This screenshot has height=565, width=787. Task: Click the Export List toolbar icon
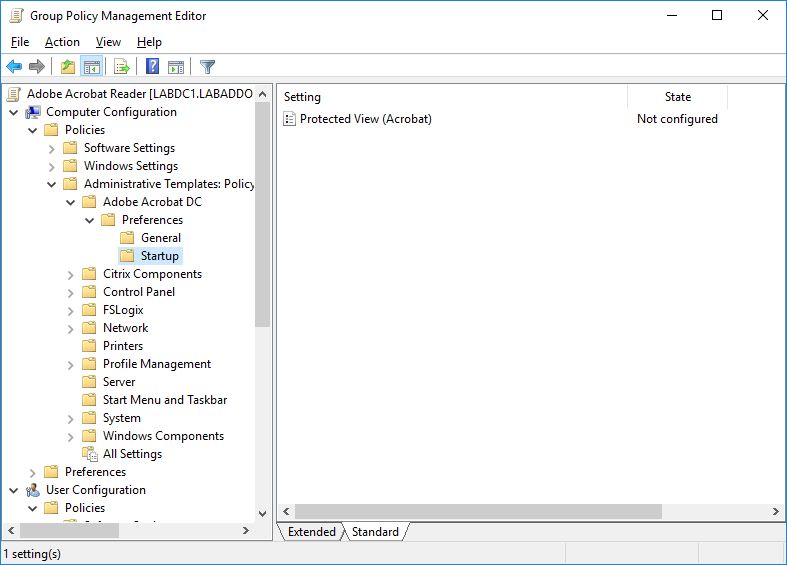pos(121,67)
